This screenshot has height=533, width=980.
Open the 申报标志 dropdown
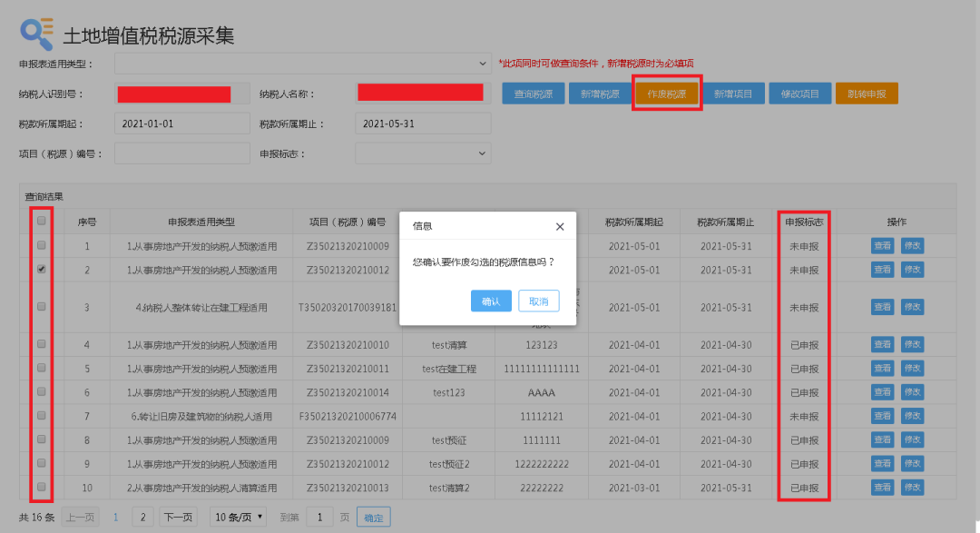(x=423, y=153)
